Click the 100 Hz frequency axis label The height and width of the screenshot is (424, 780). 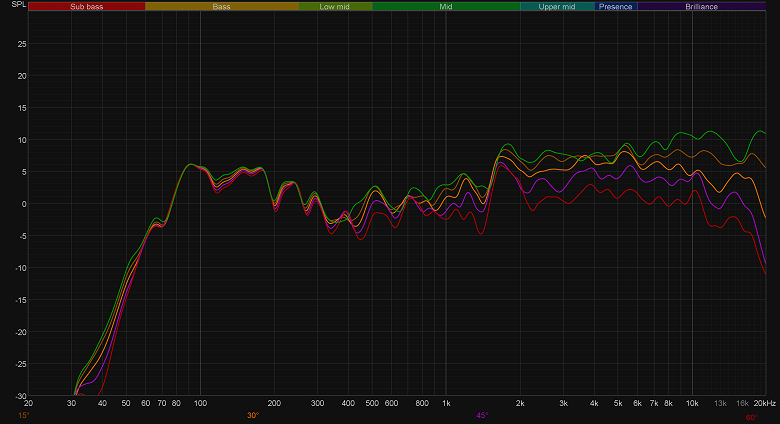[x=200, y=403]
